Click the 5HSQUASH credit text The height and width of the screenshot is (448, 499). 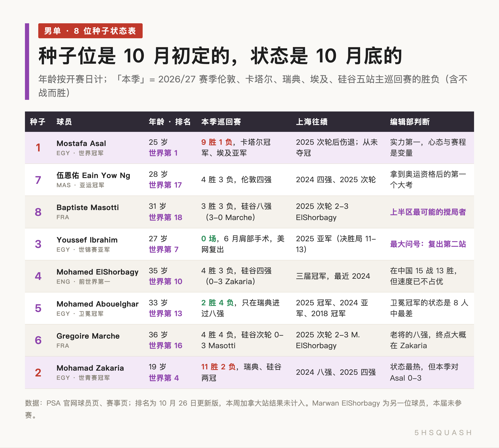(443, 432)
